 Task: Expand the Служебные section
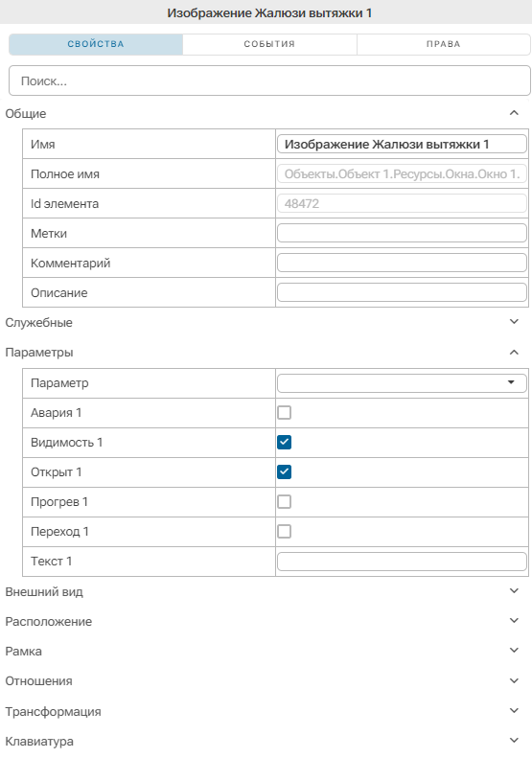pyautogui.click(x=514, y=322)
